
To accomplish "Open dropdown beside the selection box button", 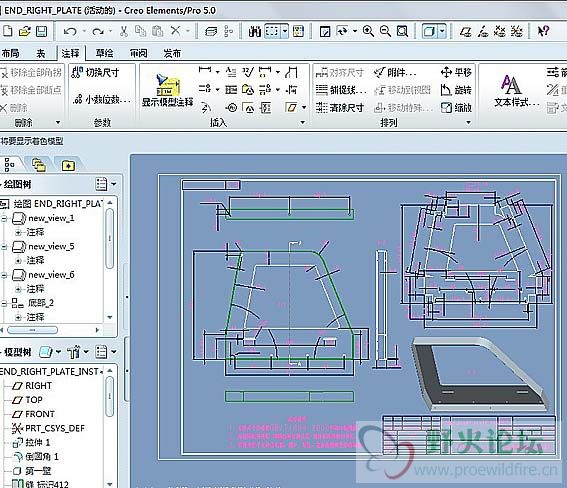I will [285, 31].
